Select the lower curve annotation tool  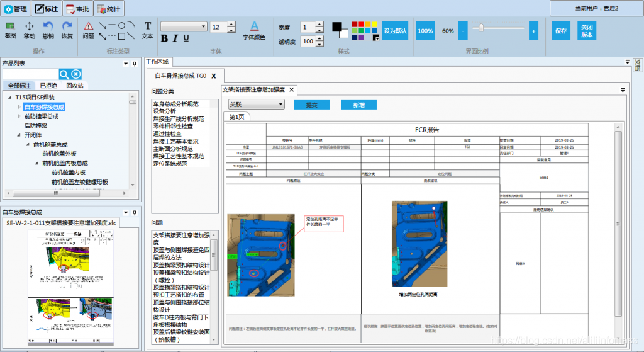[131, 36]
